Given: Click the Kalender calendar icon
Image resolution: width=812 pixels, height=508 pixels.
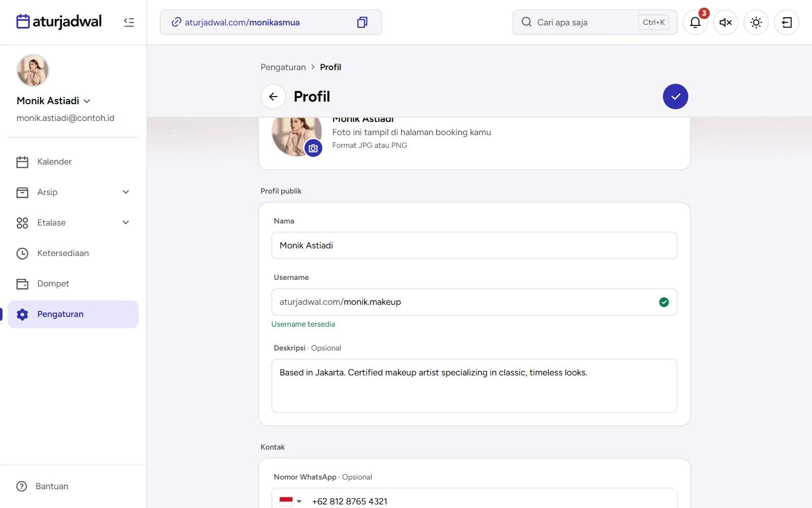Looking at the screenshot, I should 22,162.
